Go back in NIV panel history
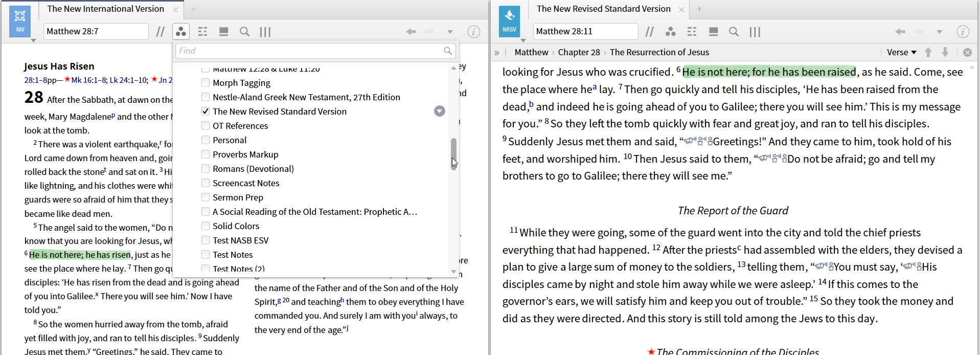 (411, 32)
